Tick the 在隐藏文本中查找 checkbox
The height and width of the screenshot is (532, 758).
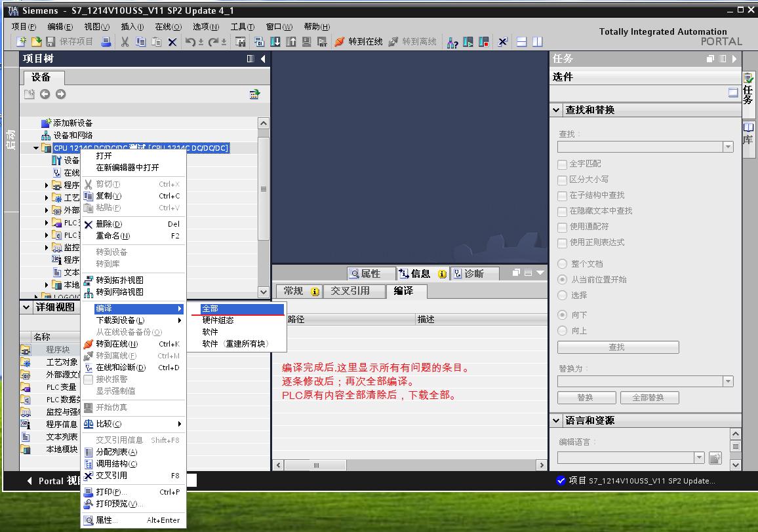pyautogui.click(x=562, y=212)
